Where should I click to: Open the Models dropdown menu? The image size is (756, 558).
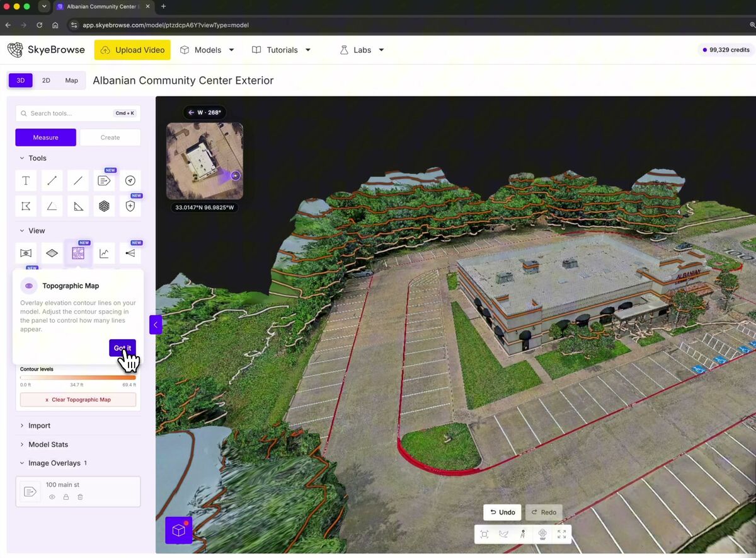[207, 50]
